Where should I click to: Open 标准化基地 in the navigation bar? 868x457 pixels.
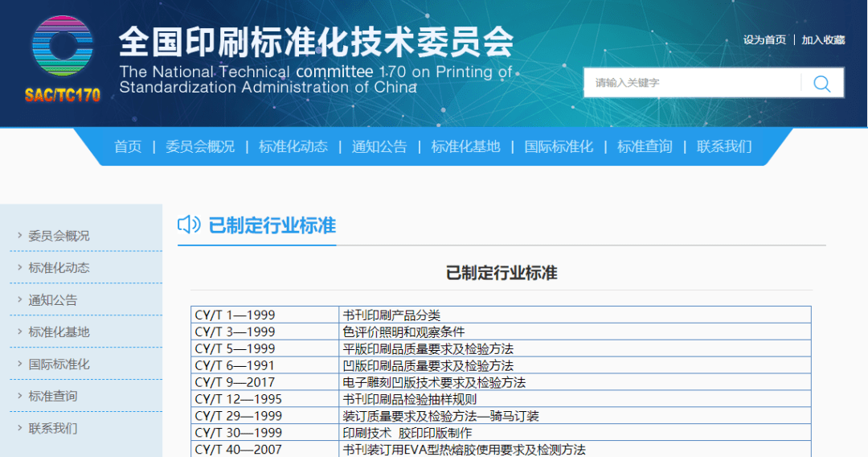point(465,146)
